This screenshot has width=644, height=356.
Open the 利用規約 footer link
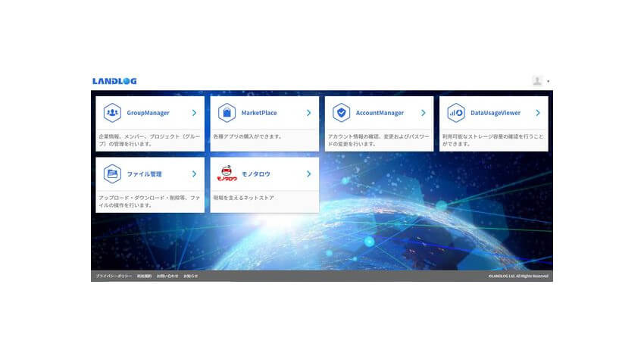pyautogui.click(x=144, y=276)
